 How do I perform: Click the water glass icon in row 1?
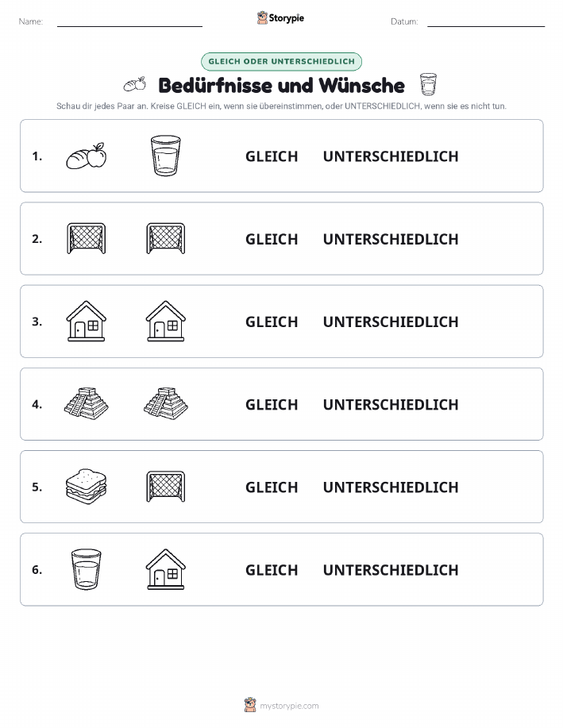166,156
